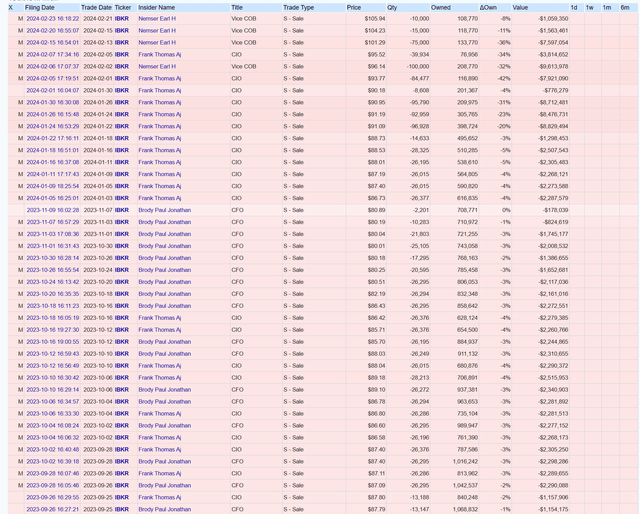
Task: Open IBKR ticker in 2023-10-20 filing row
Action: (122, 294)
